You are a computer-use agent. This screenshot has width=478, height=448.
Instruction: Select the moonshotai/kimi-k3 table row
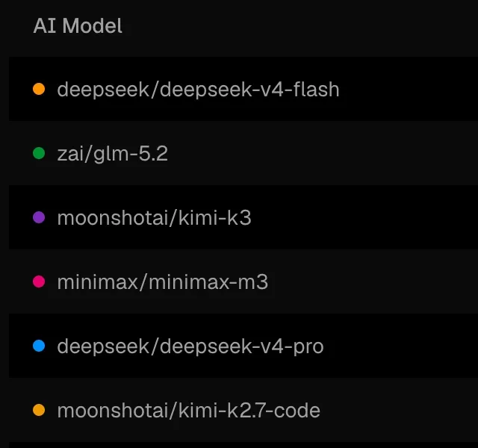pyautogui.click(x=243, y=217)
